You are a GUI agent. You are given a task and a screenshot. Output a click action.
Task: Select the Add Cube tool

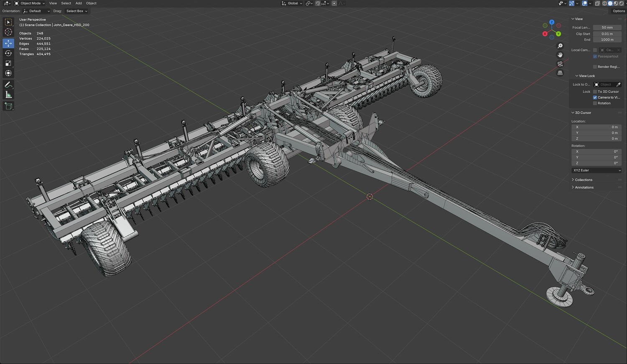[x=8, y=106]
